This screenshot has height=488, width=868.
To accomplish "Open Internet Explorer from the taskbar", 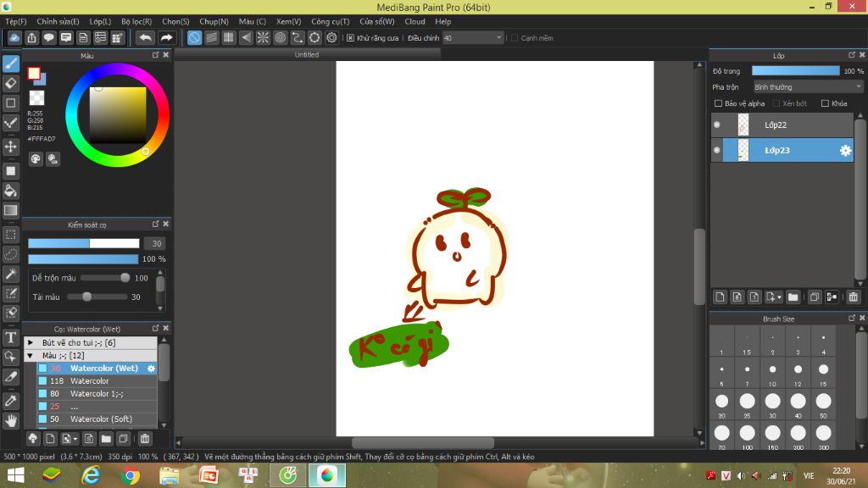I will [91, 476].
